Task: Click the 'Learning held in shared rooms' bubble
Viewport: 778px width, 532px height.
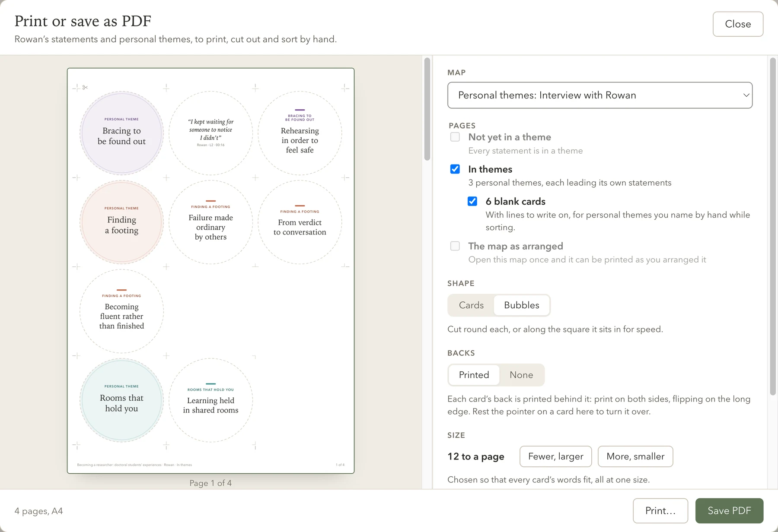Action: pos(210,400)
